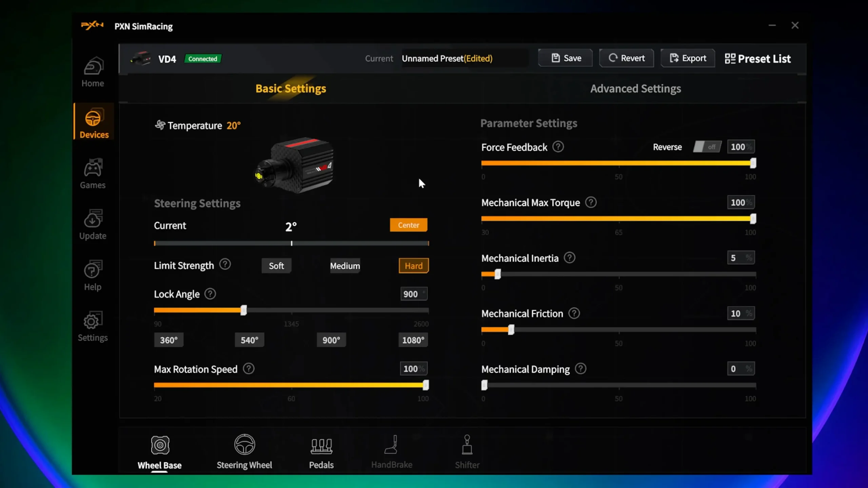Click the help icon next to Mechanical Max Torque
This screenshot has height=488, width=868.
tap(591, 202)
